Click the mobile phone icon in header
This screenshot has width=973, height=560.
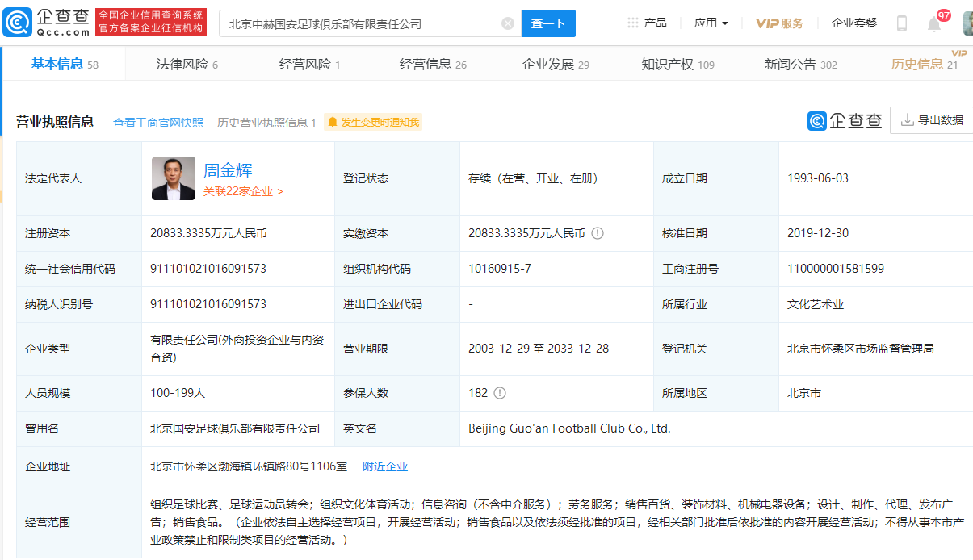coord(902,23)
